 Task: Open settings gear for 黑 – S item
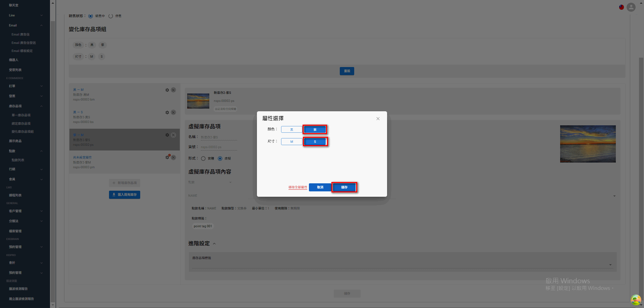(x=167, y=112)
